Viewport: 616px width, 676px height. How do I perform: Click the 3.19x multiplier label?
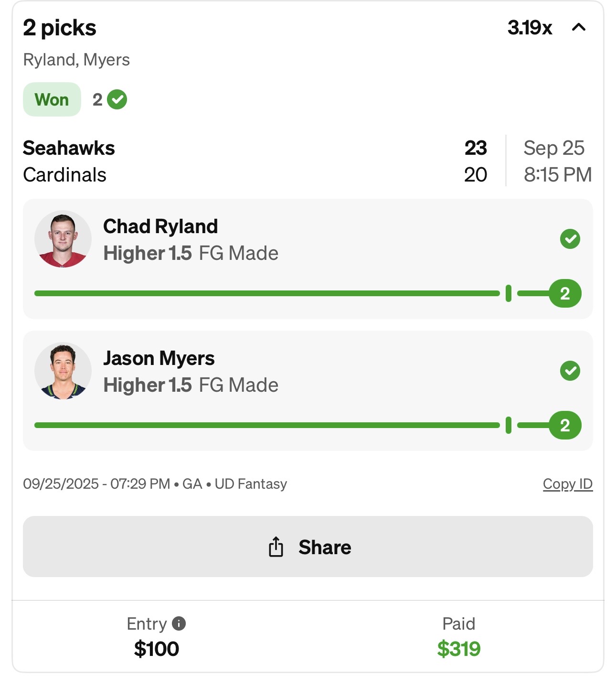click(x=530, y=28)
